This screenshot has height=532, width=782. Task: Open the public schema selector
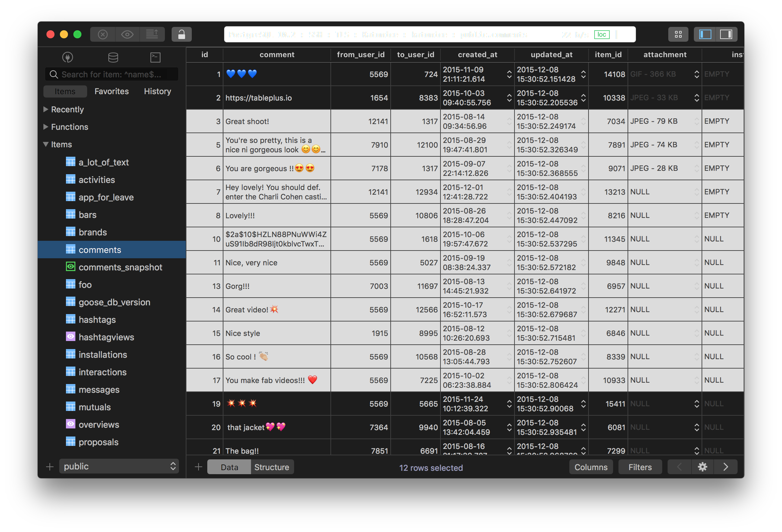pos(119,466)
